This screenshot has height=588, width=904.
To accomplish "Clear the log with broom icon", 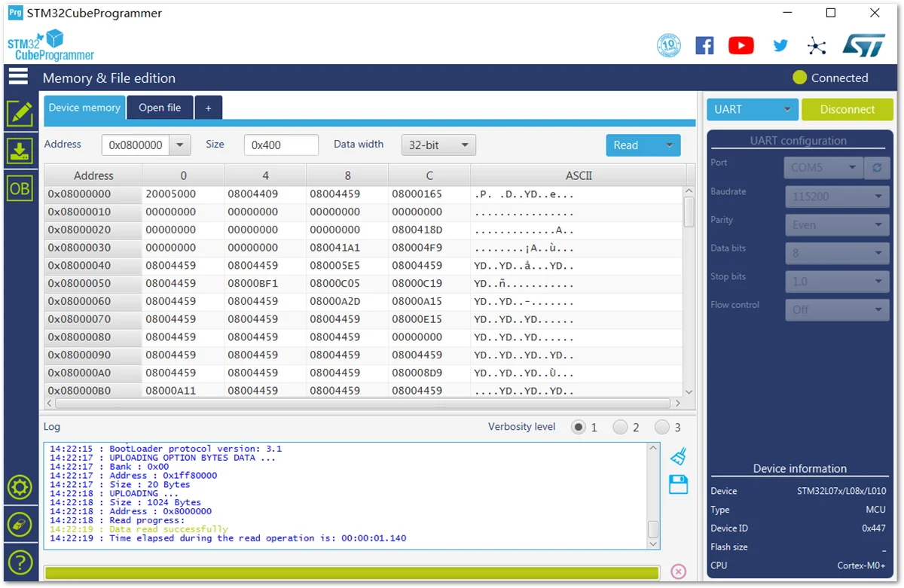I will 679,455.
